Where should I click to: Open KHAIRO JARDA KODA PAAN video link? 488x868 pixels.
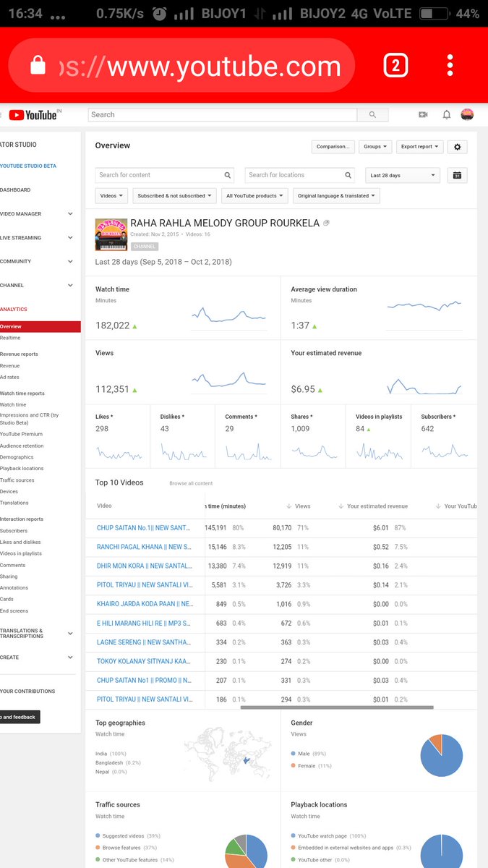click(x=145, y=604)
